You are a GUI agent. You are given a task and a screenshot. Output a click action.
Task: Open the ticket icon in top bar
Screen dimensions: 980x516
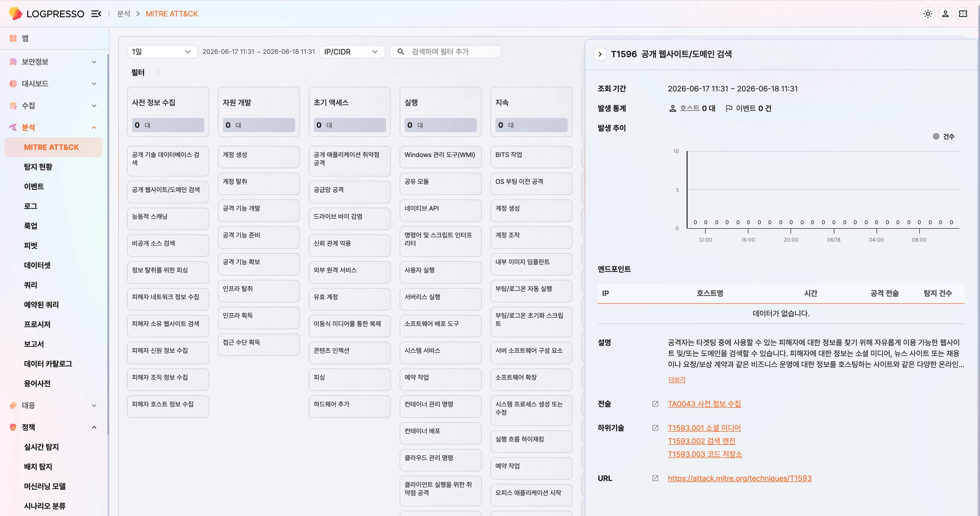click(963, 14)
